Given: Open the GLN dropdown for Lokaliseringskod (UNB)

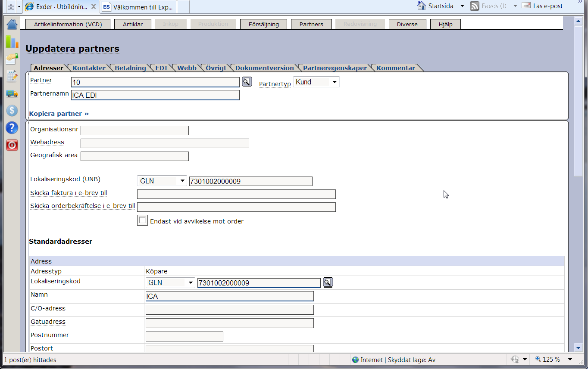Looking at the screenshot, I should pos(162,181).
